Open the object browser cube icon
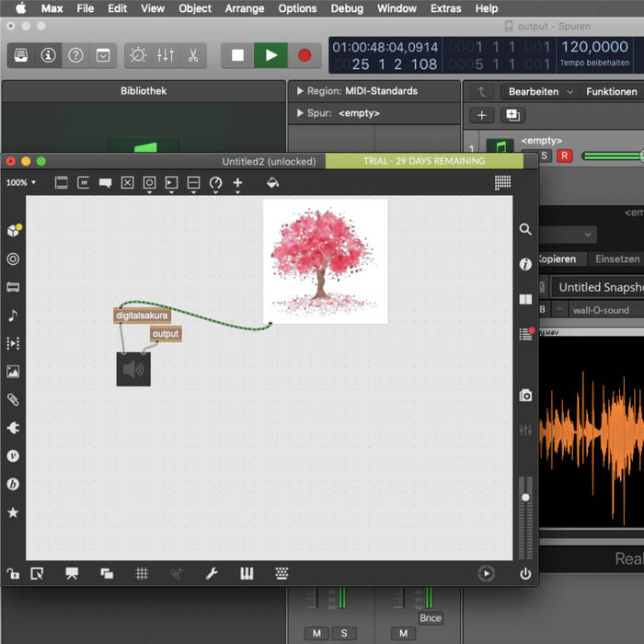Screen dimensions: 644x644 tap(13, 230)
